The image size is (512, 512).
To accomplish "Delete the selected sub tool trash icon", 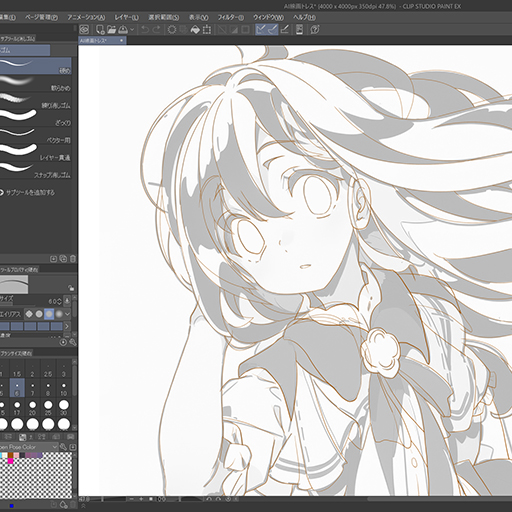I will click(73, 259).
